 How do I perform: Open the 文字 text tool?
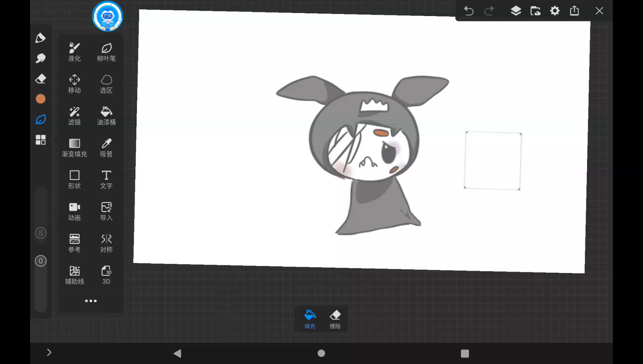click(106, 179)
